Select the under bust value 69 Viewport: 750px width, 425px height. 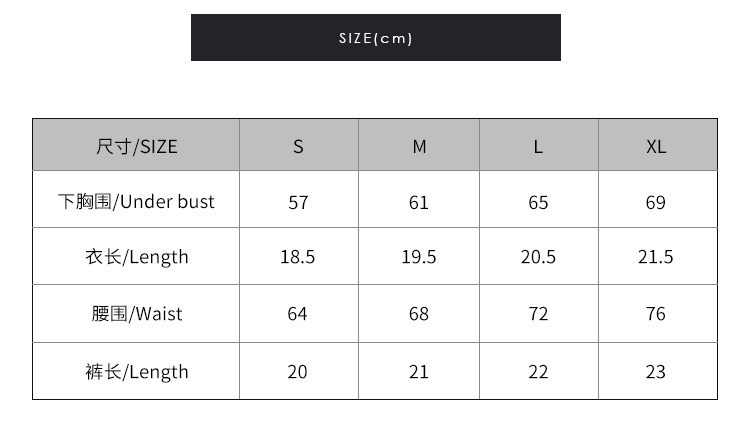(x=656, y=202)
